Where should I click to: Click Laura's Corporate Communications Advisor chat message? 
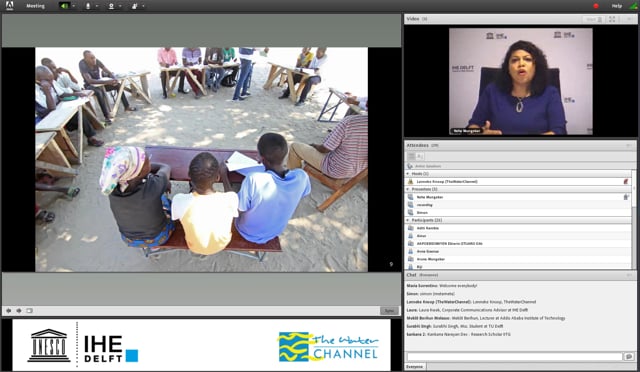467,310
